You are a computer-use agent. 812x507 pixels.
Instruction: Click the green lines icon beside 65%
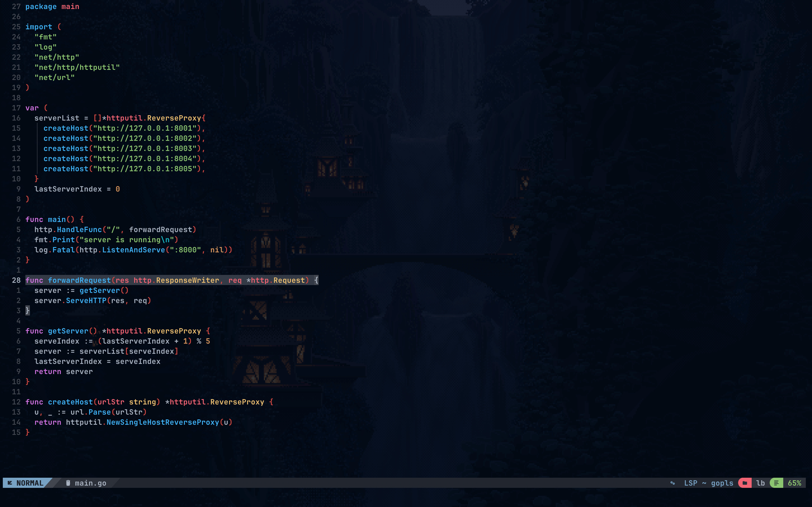point(776,483)
